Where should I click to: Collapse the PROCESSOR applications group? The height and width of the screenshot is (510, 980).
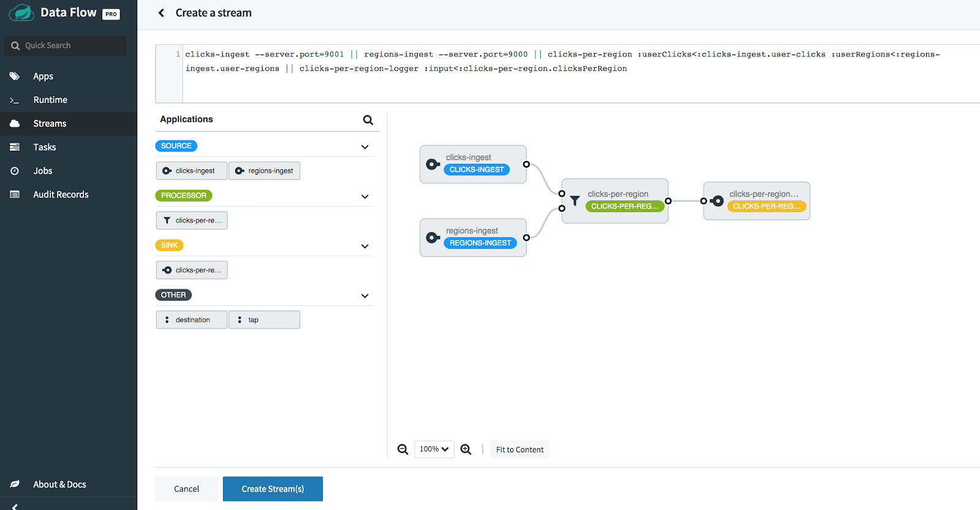point(365,197)
